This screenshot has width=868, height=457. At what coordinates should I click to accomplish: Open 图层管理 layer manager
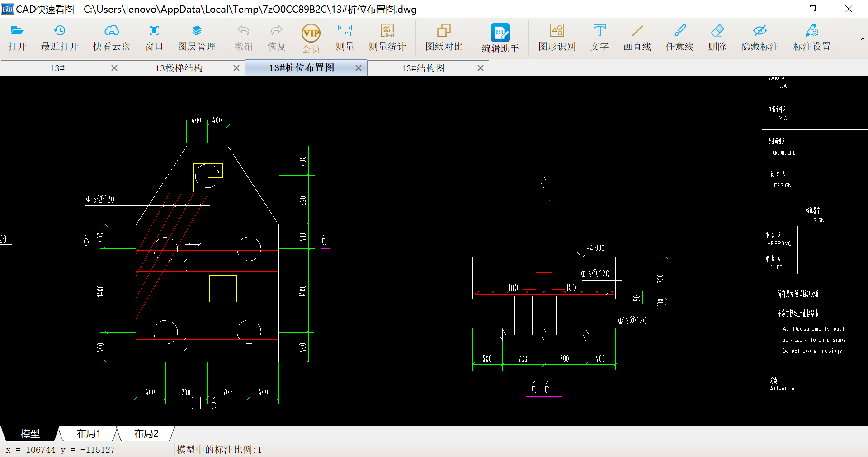pyautogui.click(x=197, y=38)
